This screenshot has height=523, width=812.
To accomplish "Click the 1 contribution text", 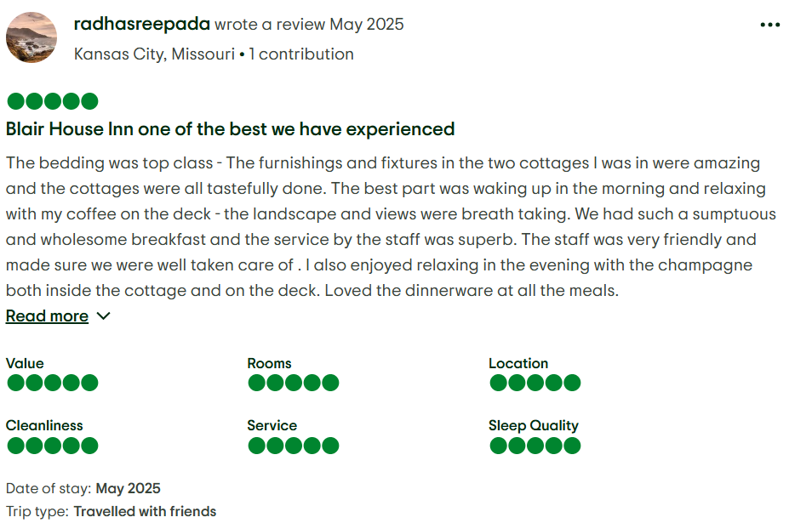I will coord(300,54).
